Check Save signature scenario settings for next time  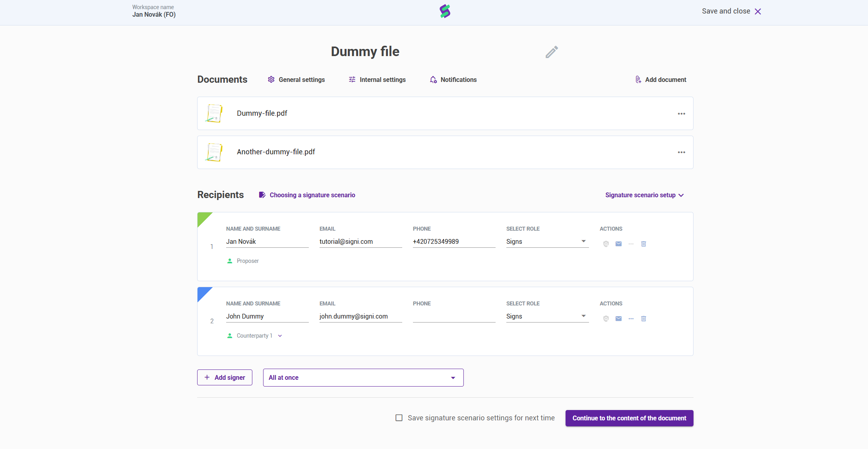[x=399, y=418]
